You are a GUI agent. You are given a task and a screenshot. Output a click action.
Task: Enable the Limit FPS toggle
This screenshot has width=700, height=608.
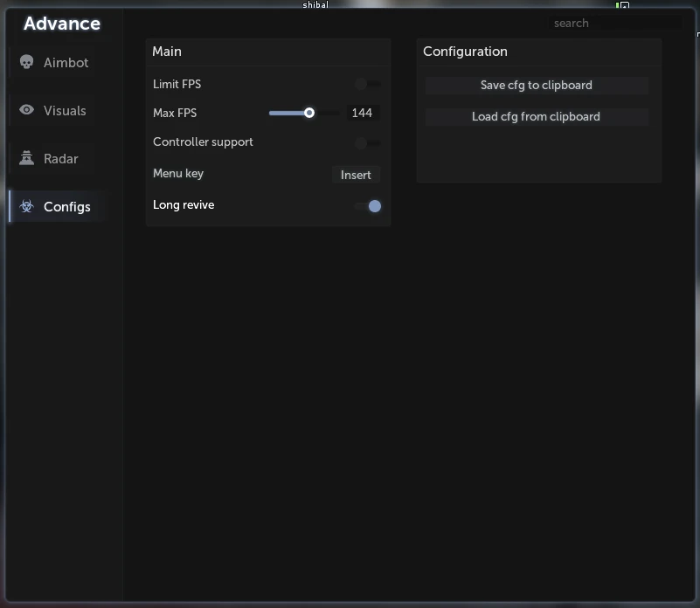pos(367,84)
